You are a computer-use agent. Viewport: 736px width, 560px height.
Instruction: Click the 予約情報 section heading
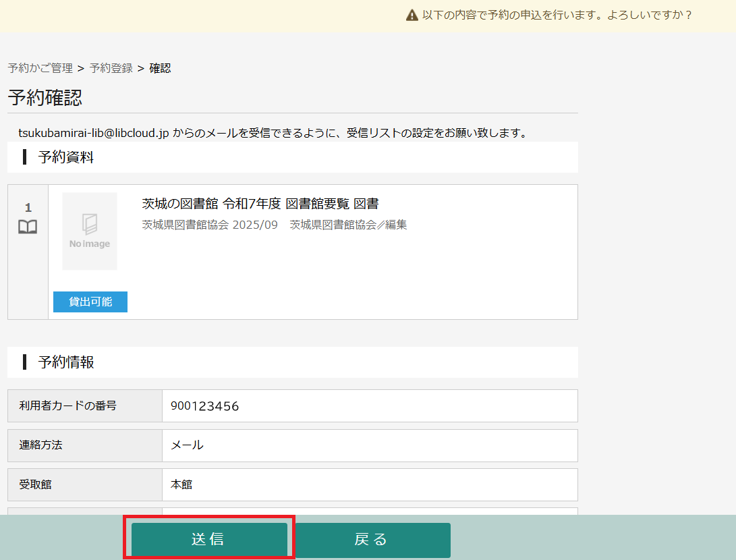coord(65,362)
